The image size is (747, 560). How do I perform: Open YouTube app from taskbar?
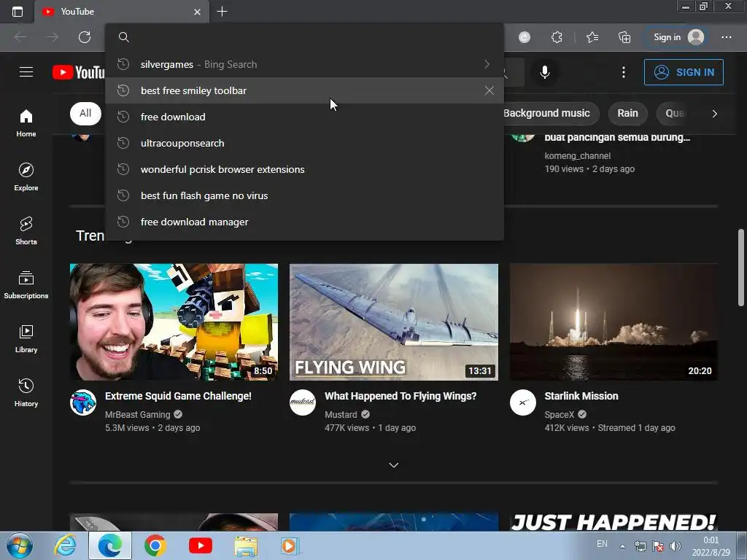click(x=200, y=545)
